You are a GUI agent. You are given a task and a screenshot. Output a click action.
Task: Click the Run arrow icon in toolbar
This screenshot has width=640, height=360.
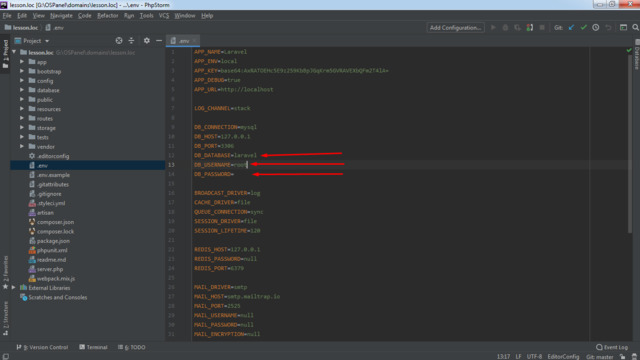[493, 28]
